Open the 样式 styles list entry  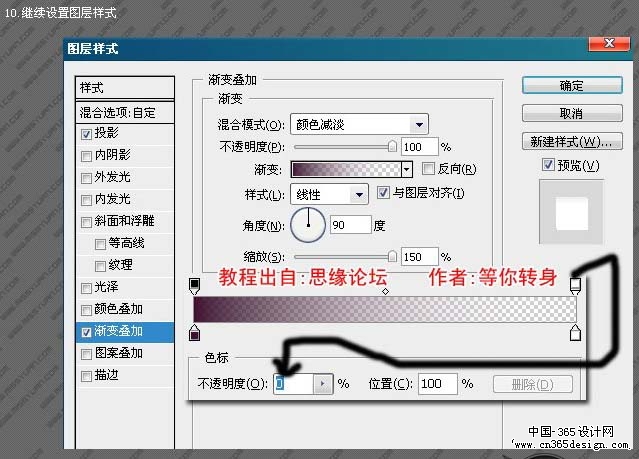[x=125, y=88]
